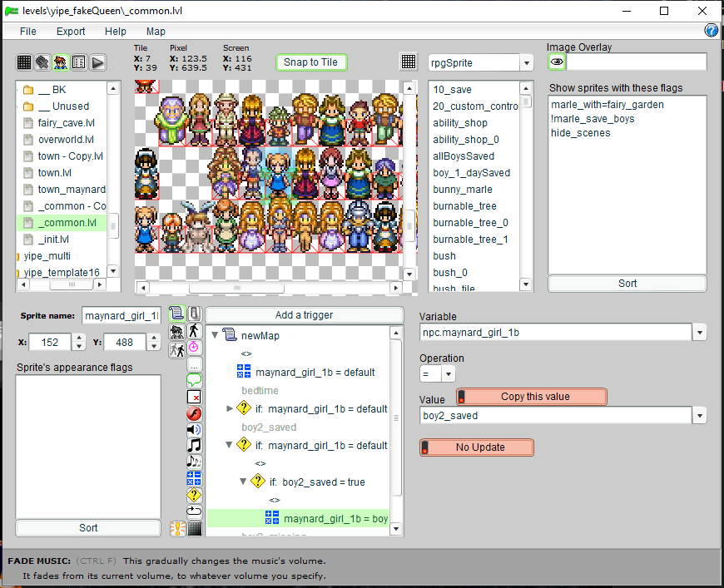Toggle the No Update button

pyautogui.click(x=476, y=447)
